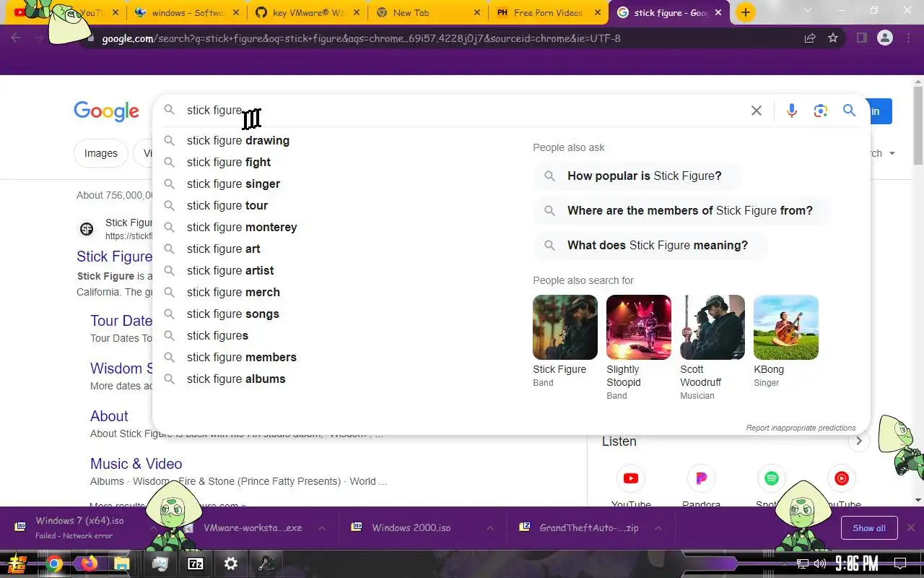Expand VMware-workstation download options
This screenshot has width=924, height=578.
pyautogui.click(x=322, y=528)
